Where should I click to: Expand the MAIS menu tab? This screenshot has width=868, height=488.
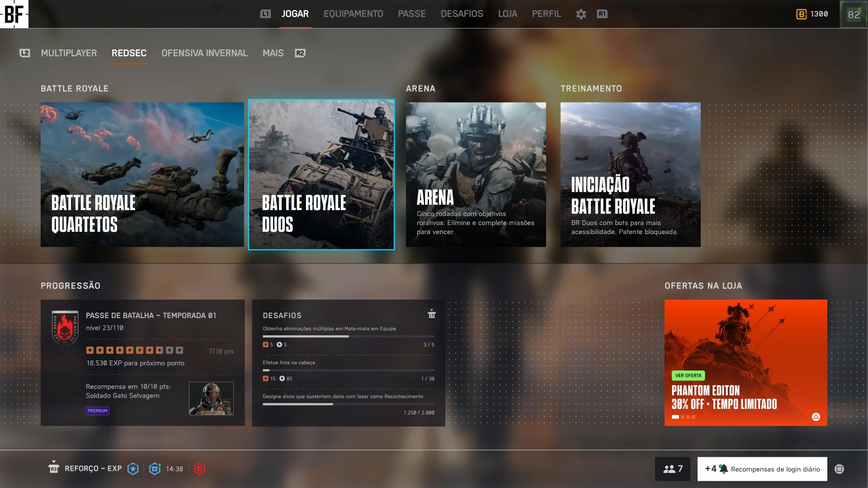pyautogui.click(x=273, y=53)
